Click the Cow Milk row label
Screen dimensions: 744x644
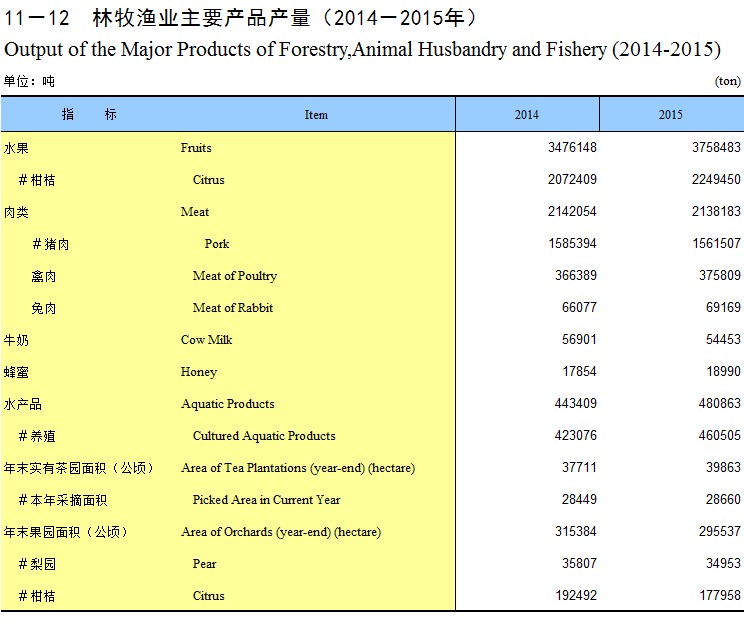click(206, 340)
